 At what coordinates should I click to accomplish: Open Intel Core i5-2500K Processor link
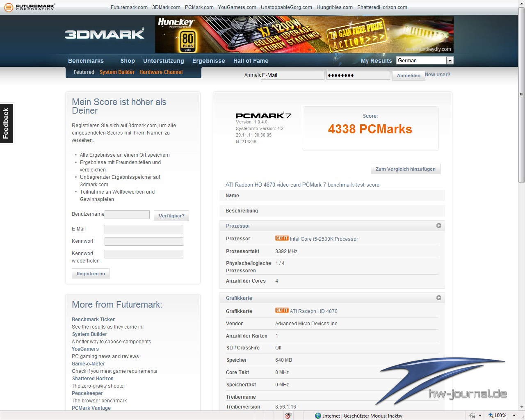[x=324, y=239]
